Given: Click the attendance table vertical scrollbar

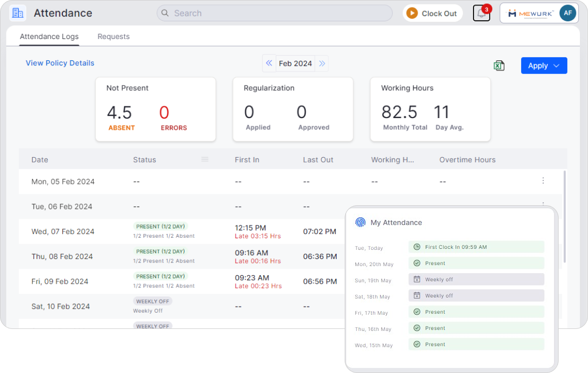Looking at the screenshot, I should pos(565,218).
